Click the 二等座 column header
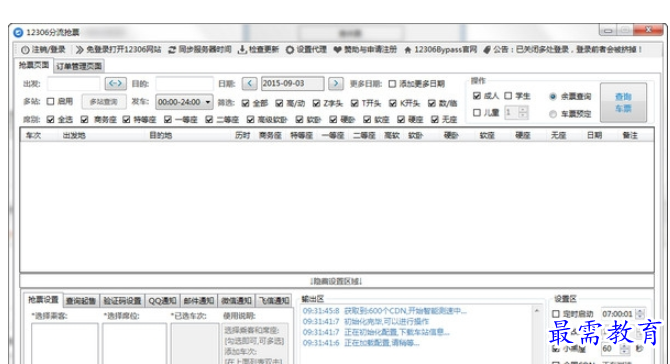Screen dimensions: 670x364 tap(364, 135)
